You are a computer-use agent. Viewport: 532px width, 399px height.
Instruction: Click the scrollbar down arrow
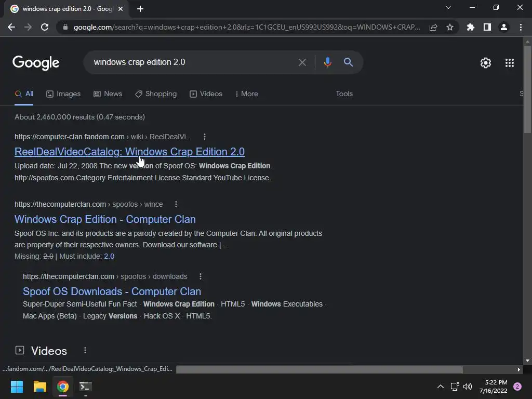[527, 361]
